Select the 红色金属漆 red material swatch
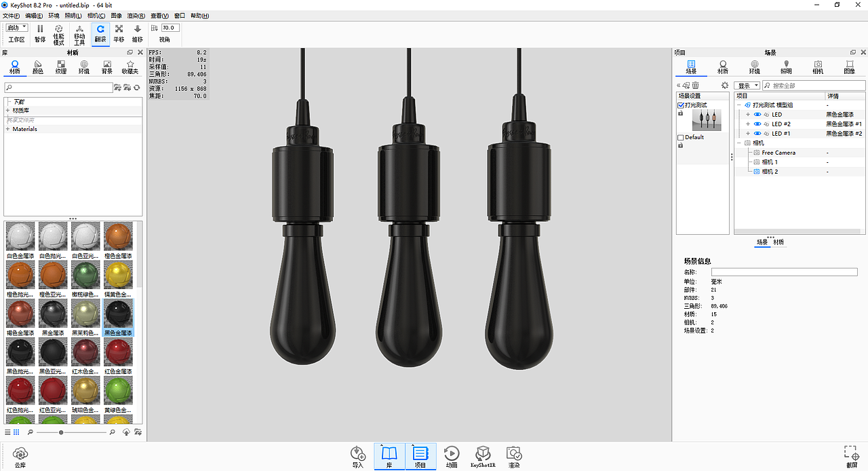This screenshot has height=471, width=868. tap(118, 356)
